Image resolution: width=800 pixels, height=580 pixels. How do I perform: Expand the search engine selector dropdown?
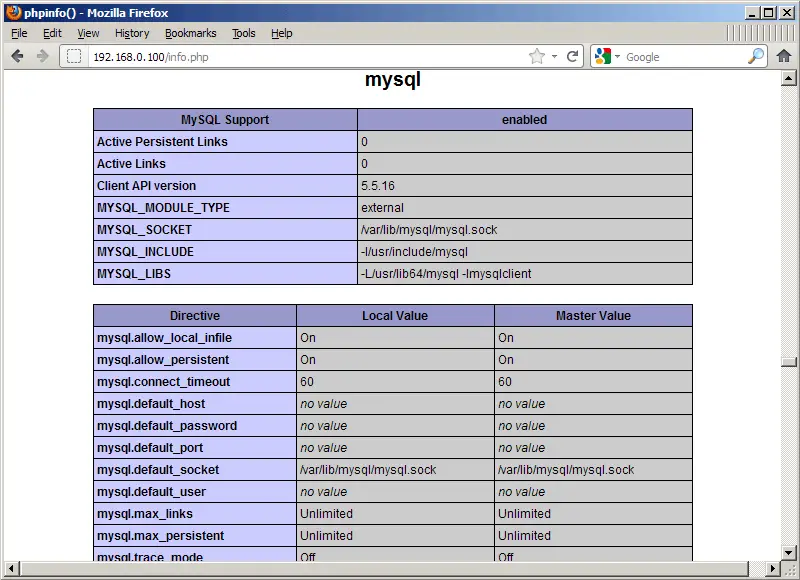coord(617,57)
